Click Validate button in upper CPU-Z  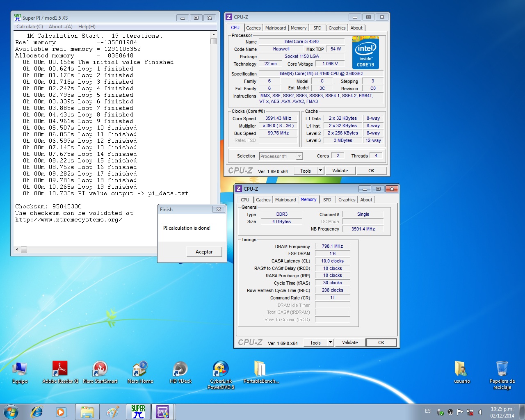coord(340,171)
